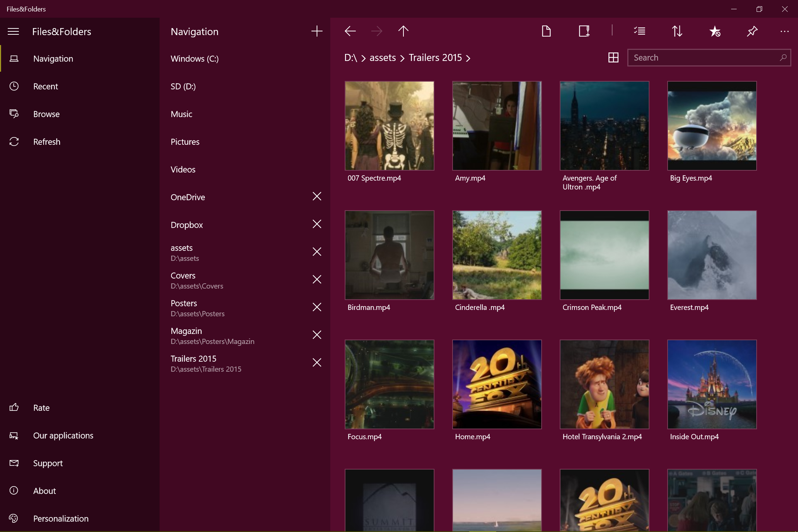Create a new folder
798x532 pixels.
click(x=584, y=31)
